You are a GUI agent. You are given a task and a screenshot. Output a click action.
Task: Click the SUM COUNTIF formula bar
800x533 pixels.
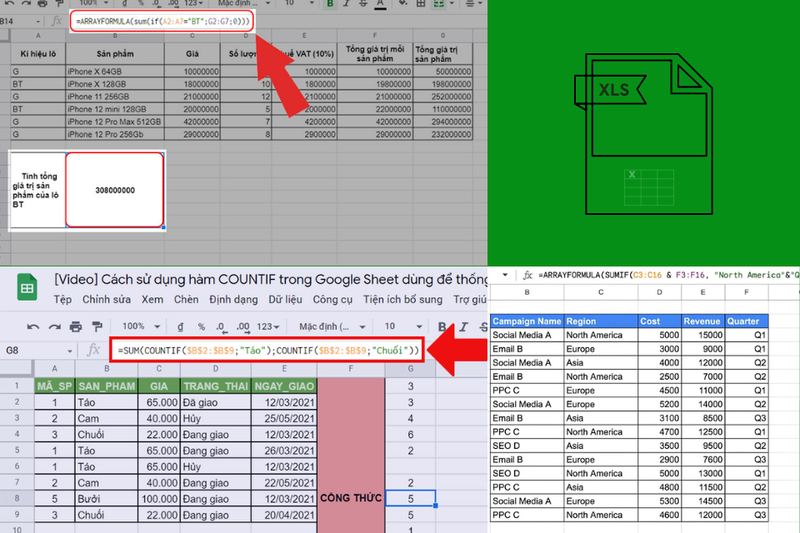(x=267, y=350)
